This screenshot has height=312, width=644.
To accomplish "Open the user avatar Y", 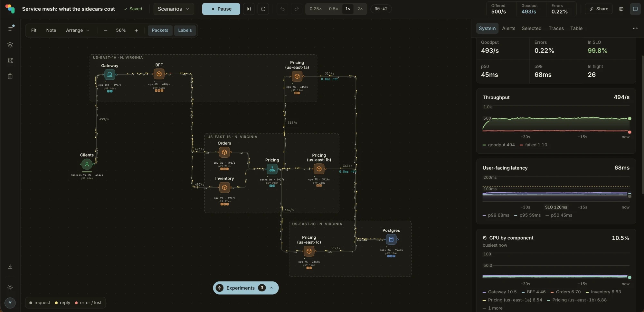I will click(10, 303).
